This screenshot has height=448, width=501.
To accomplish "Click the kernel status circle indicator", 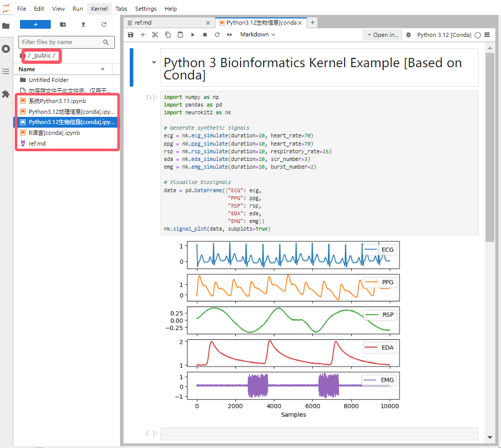I will [478, 35].
